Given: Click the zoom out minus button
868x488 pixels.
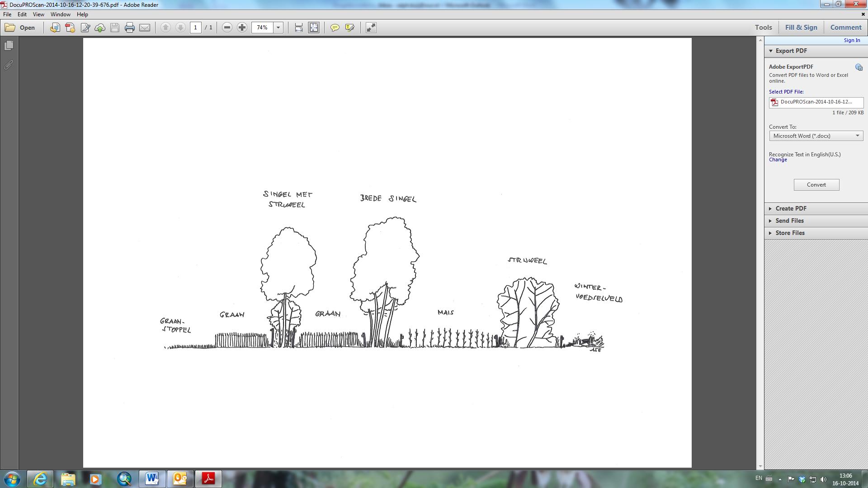Looking at the screenshot, I should (x=227, y=28).
